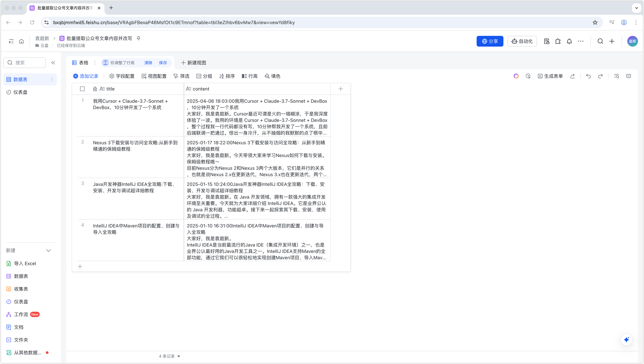Click 保存 to save row height
Image resolution: width=644 pixels, height=364 pixels.
(x=163, y=63)
